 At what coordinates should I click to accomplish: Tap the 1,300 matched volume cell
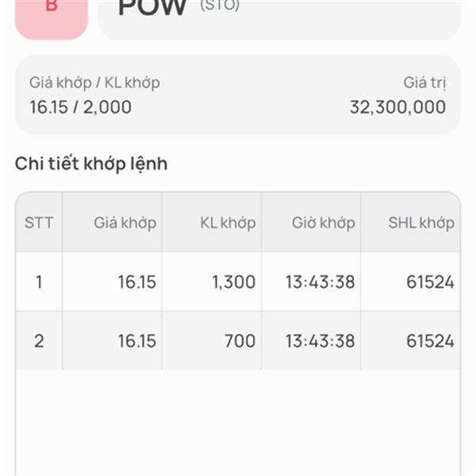tap(234, 282)
